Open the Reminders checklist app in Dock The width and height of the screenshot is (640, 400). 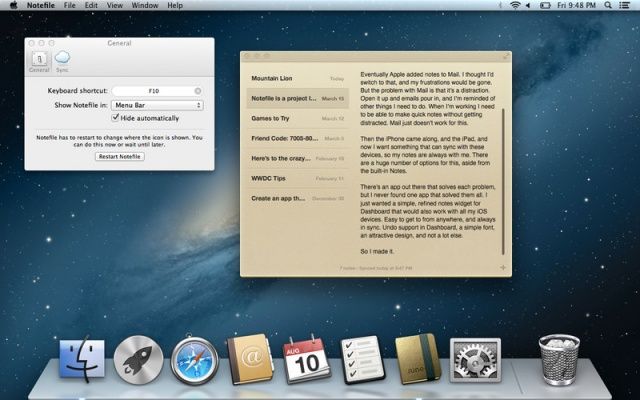click(361, 361)
